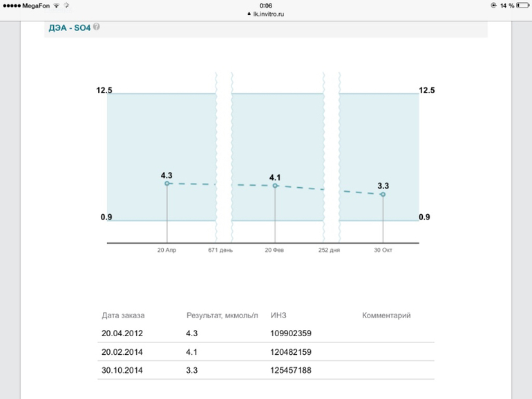
Task: Click the 4.3 data point circle on chart
Action: [167, 183]
